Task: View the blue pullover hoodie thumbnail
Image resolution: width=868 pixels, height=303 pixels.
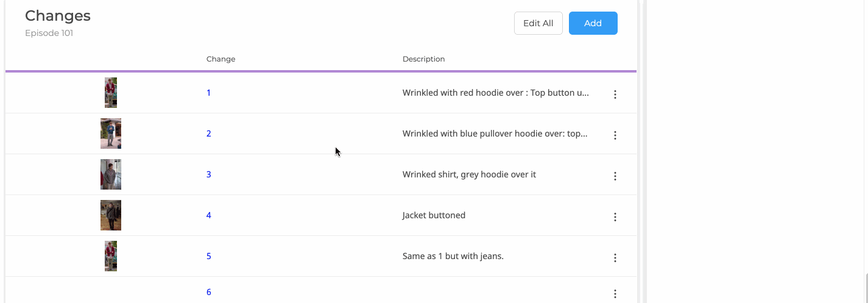Action: [111, 134]
